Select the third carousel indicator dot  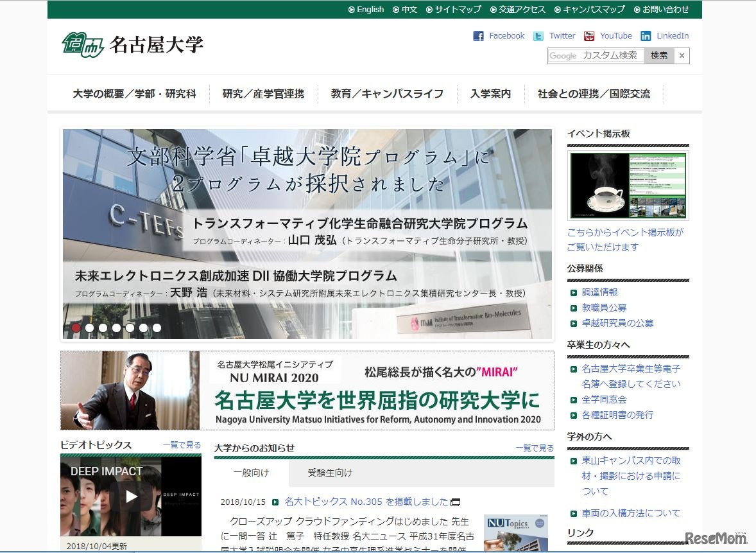[x=103, y=328]
